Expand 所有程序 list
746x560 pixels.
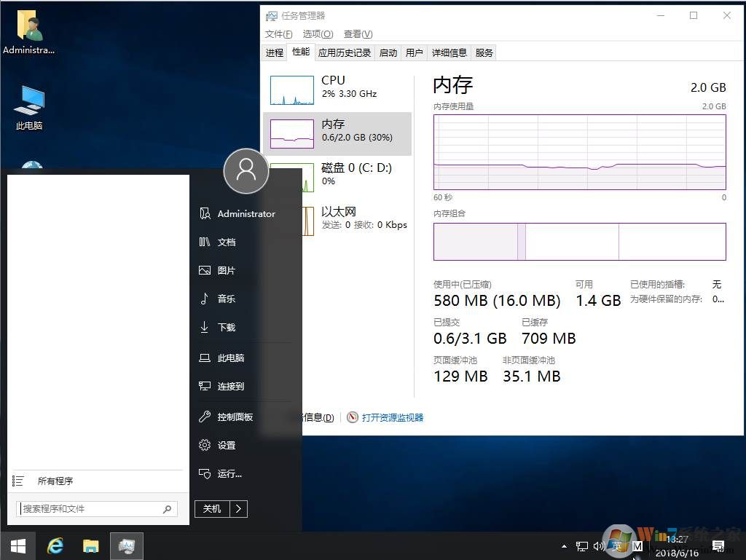click(55, 481)
